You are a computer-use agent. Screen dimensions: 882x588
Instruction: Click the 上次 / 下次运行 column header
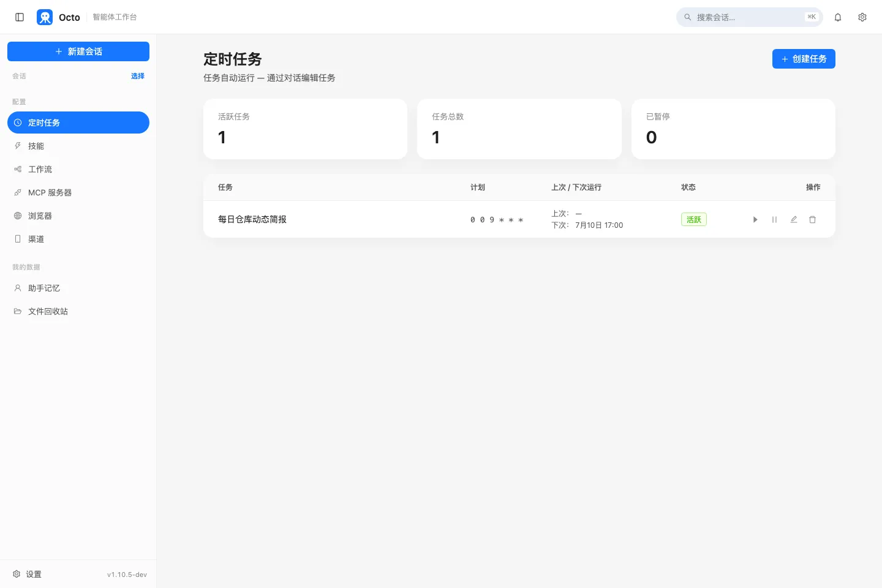click(576, 187)
